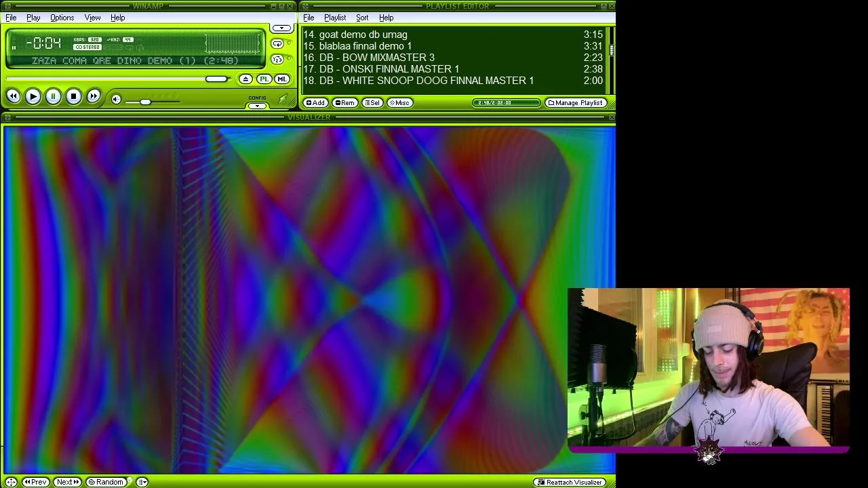The height and width of the screenshot is (488, 868).
Task: Select track 15 blablaa finnal demo 1
Action: pos(453,46)
